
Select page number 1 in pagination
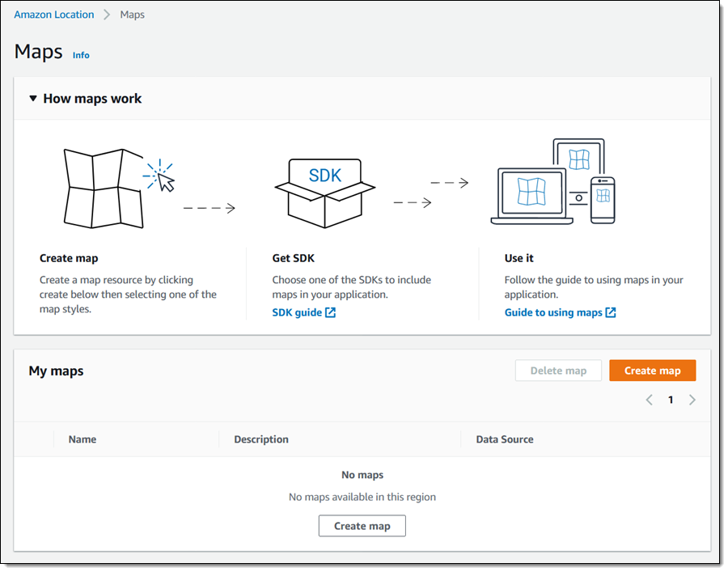pos(671,400)
